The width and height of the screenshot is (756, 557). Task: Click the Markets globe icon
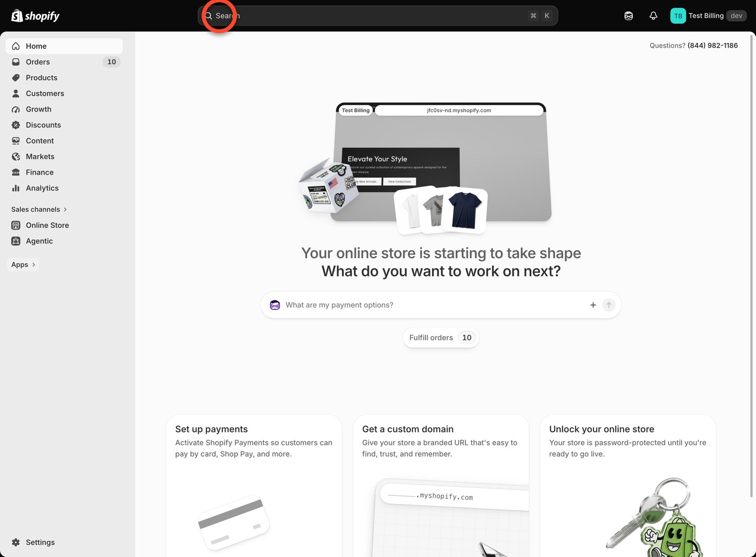coord(16,156)
